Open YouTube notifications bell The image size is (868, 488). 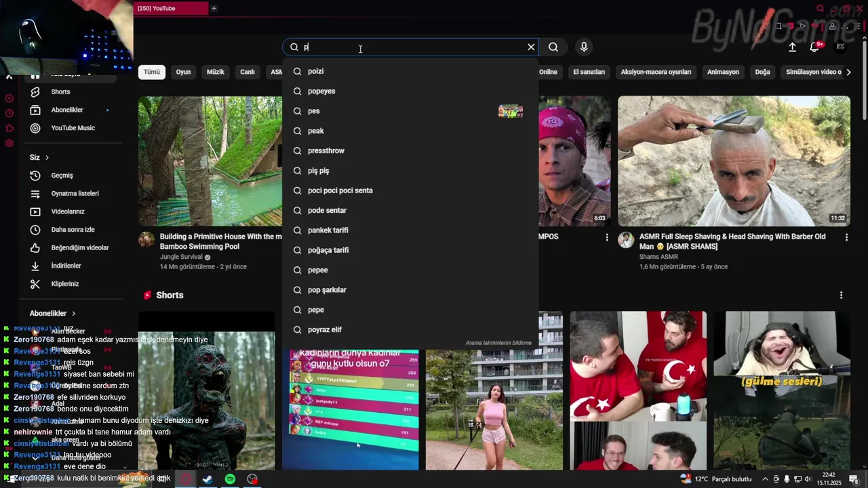814,47
